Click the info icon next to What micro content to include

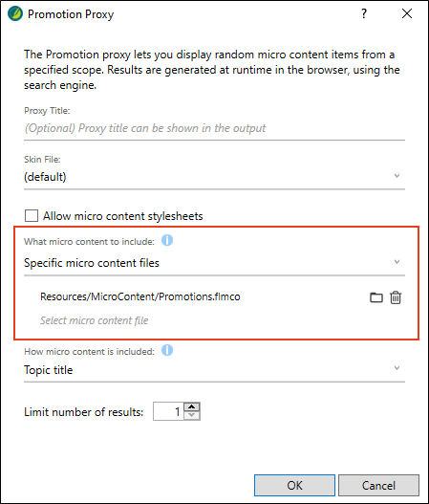tap(167, 240)
